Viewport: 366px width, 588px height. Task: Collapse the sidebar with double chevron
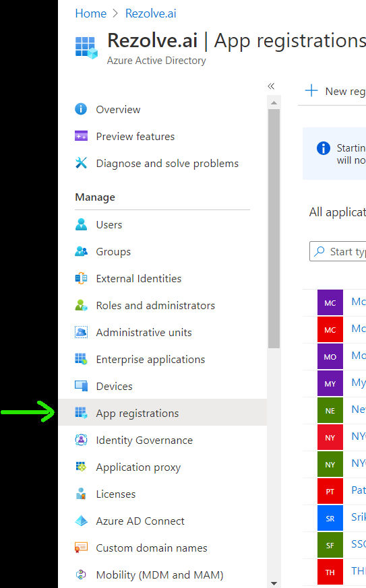(x=271, y=86)
